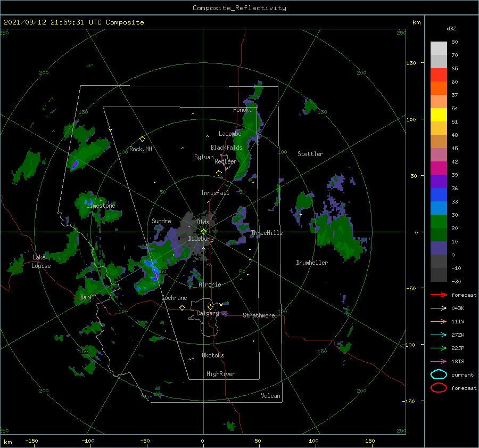
Task: Click the Drumheller label
Action: (312, 263)
